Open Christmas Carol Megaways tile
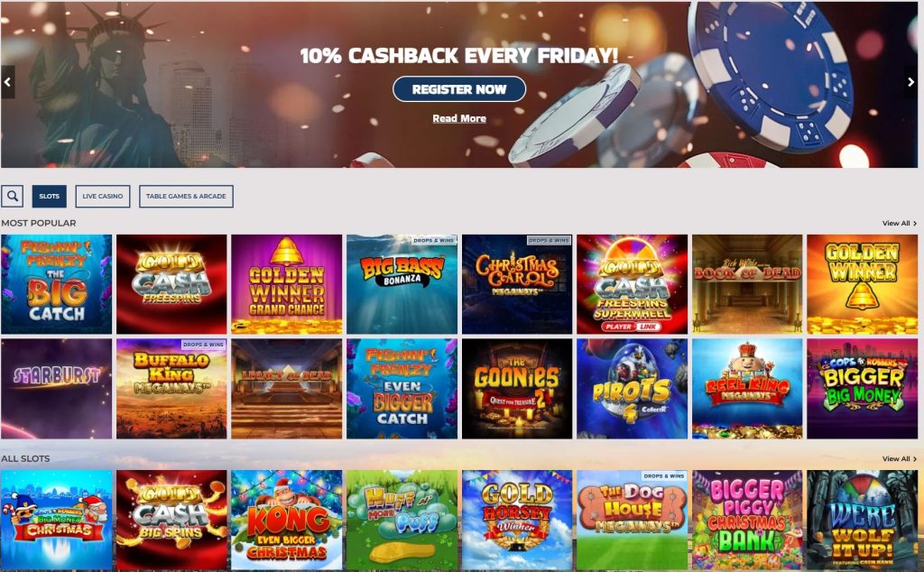The width and height of the screenshot is (924, 572). click(517, 284)
